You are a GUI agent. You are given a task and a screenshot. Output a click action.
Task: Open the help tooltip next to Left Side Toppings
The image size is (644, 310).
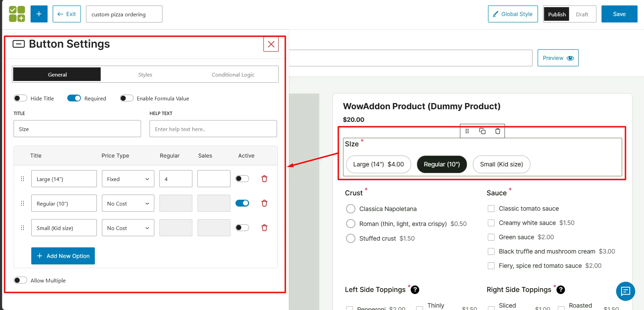coord(415,290)
